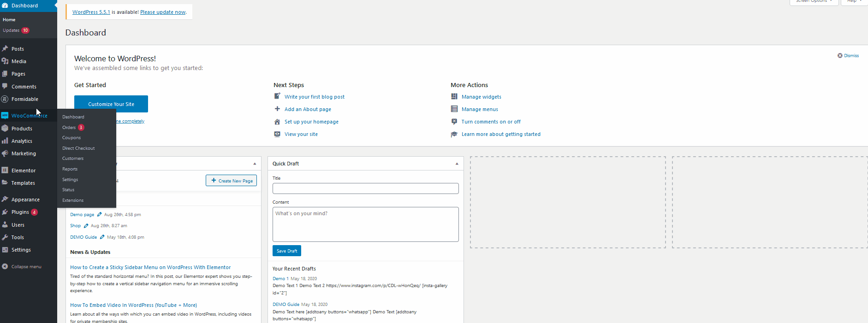
Task: Click the Analytics bar chart icon
Action: (x=5, y=141)
